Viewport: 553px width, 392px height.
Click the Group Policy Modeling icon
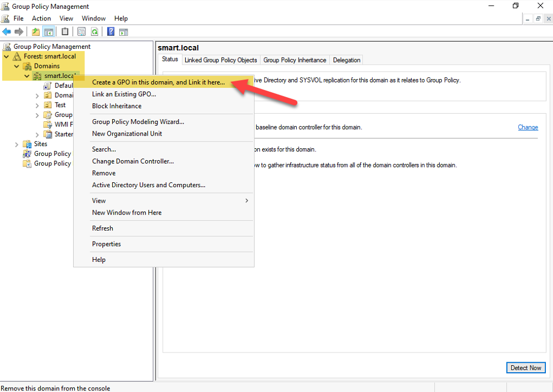27,154
